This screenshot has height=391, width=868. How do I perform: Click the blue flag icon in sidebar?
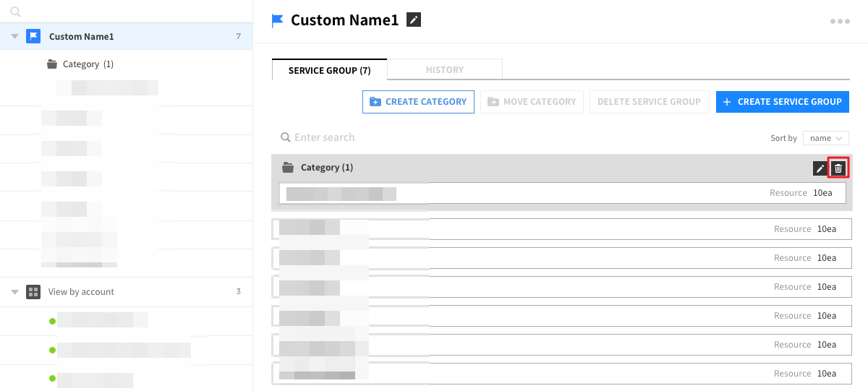pyautogui.click(x=33, y=36)
